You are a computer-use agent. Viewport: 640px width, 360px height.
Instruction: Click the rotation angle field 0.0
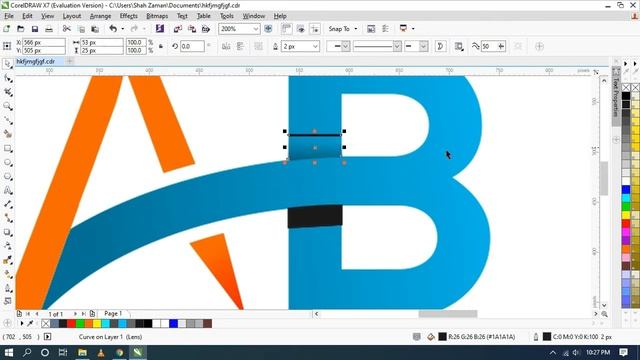click(x=192, y=47)
